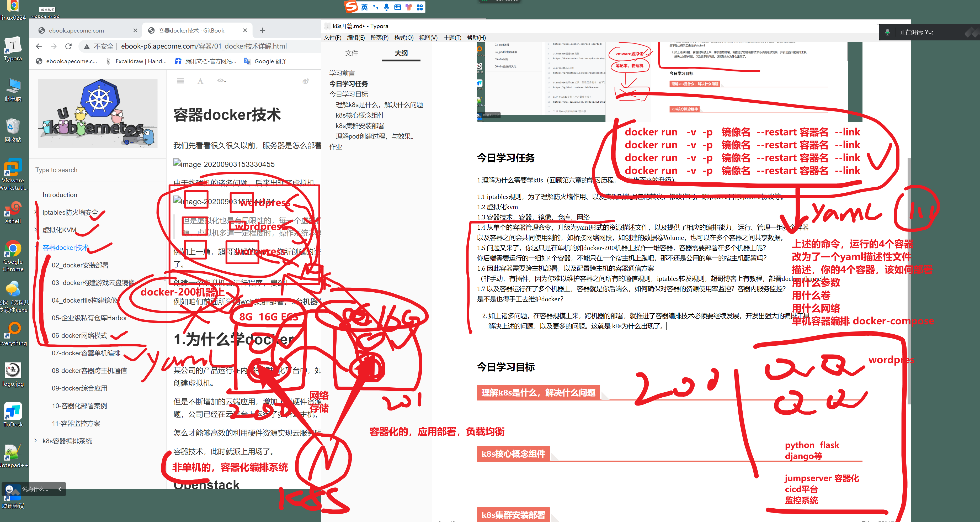The image size is (980, 522).
Task: Open the GitBook font settings icon
Action: point(200,81)
